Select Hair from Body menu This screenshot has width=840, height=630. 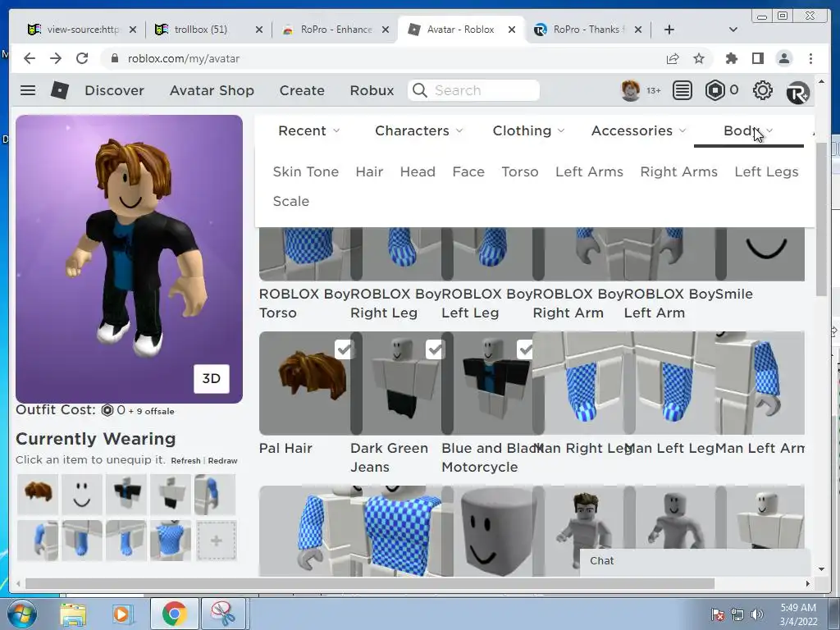(369, 172)
